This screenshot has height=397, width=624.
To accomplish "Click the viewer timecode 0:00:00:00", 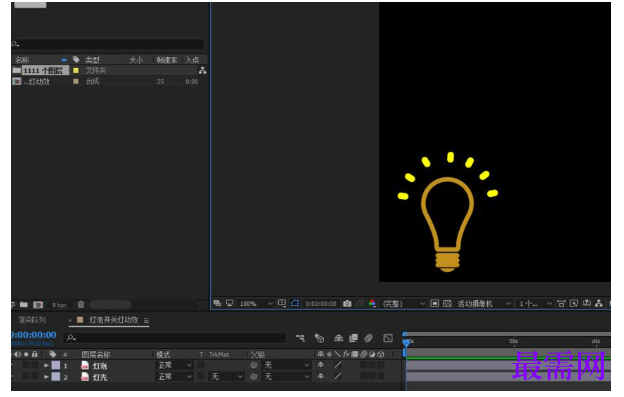I will [321, 304].
